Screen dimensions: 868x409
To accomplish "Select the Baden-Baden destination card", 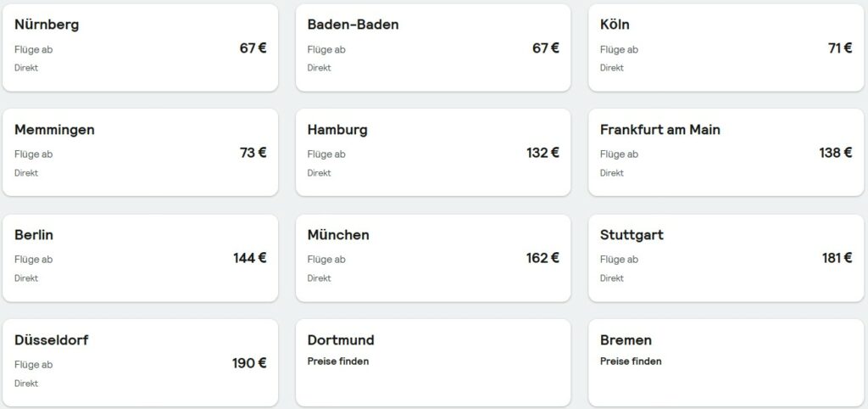I will pyautogui.click(x=433, y=48).
